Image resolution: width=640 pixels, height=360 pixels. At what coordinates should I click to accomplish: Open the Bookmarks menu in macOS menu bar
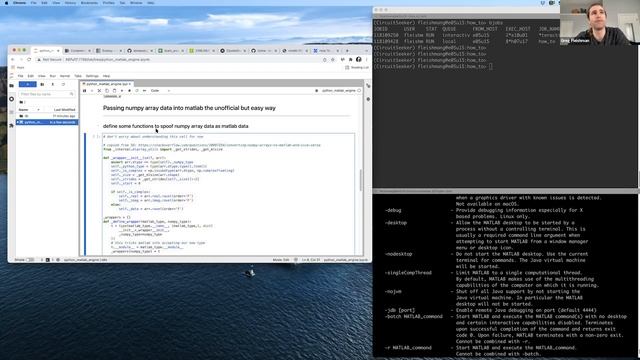pyautogui.click(x=89, y=3)
